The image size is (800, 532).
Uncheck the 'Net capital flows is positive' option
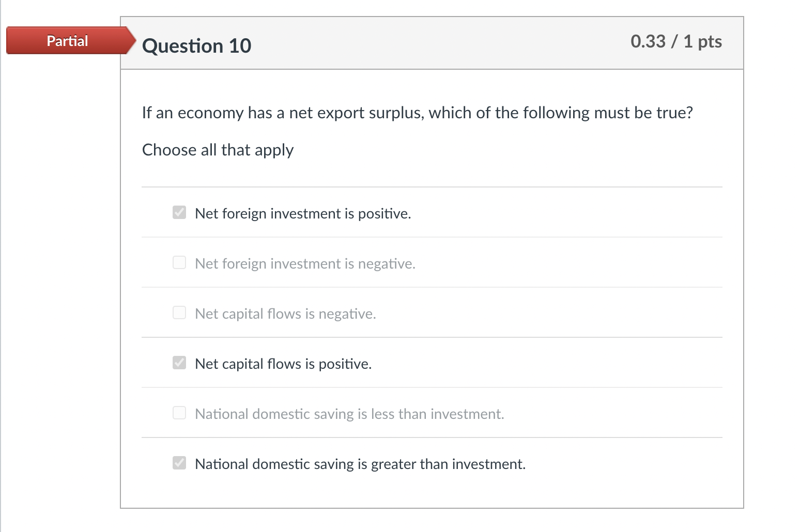pyautogui.click(x=179, y=363)
